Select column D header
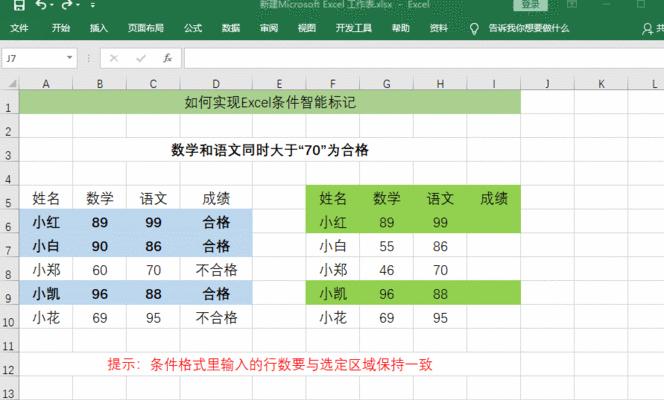 click(x=216, y=84)
